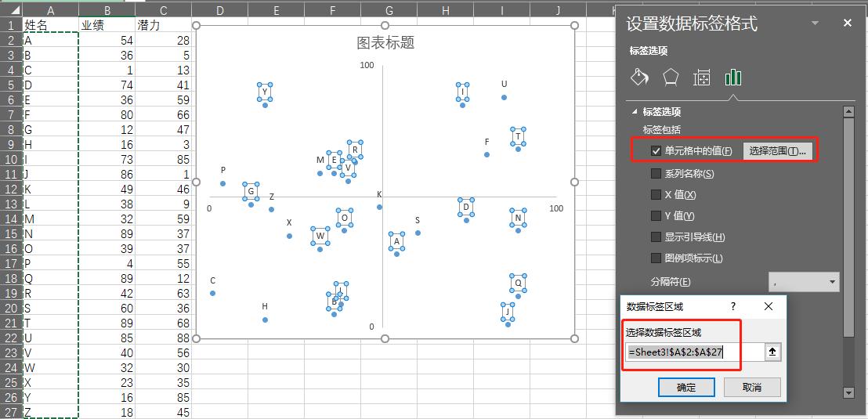Open the Fill & Line paint bucket tab
This screenshot has height=419, width=868.
point(639,78)
